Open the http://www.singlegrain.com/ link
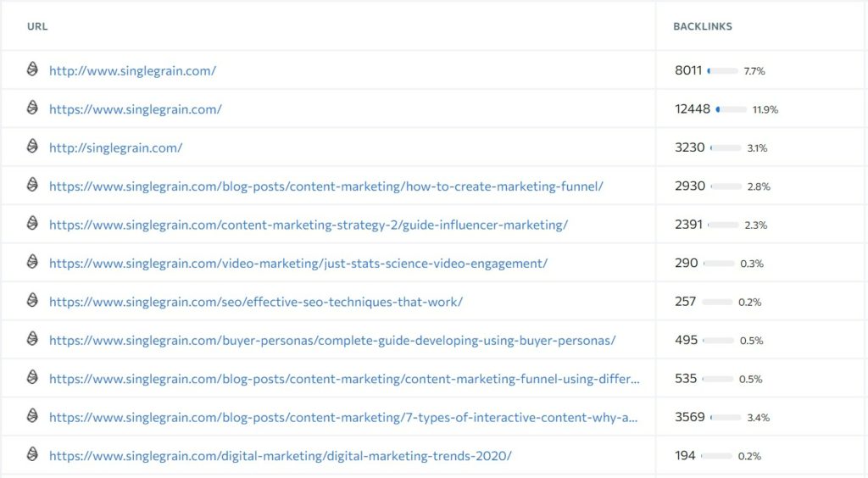The height and width of the screenshot is (478, 868). tap(133, 71)
